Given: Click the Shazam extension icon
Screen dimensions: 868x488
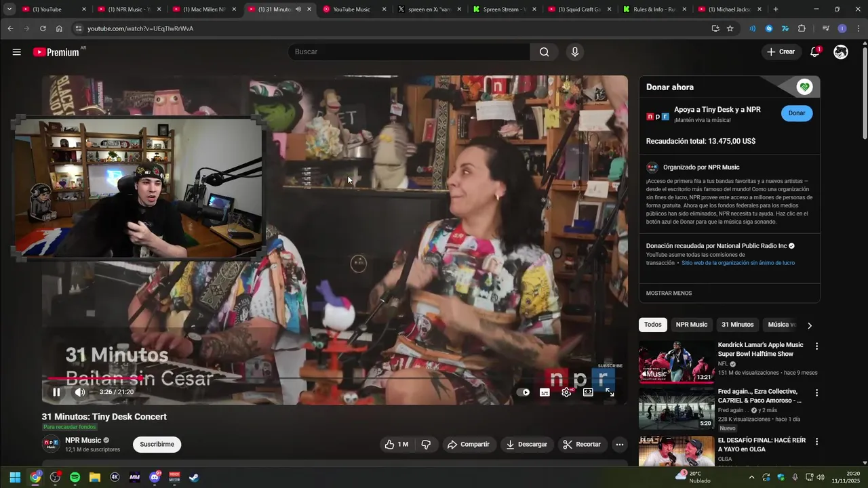Looking at the screenshot, I should click(769, 28).
